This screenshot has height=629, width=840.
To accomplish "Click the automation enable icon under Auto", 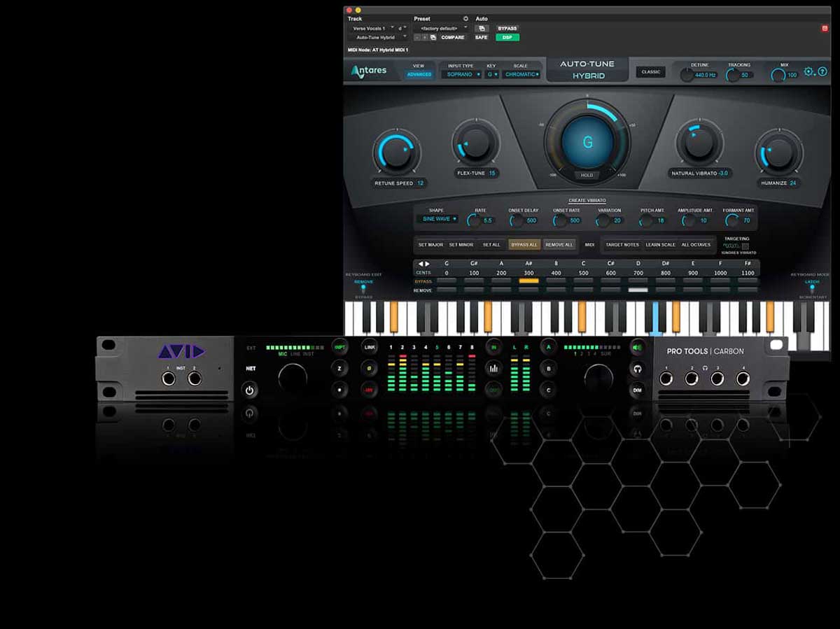I will point(482,28).
